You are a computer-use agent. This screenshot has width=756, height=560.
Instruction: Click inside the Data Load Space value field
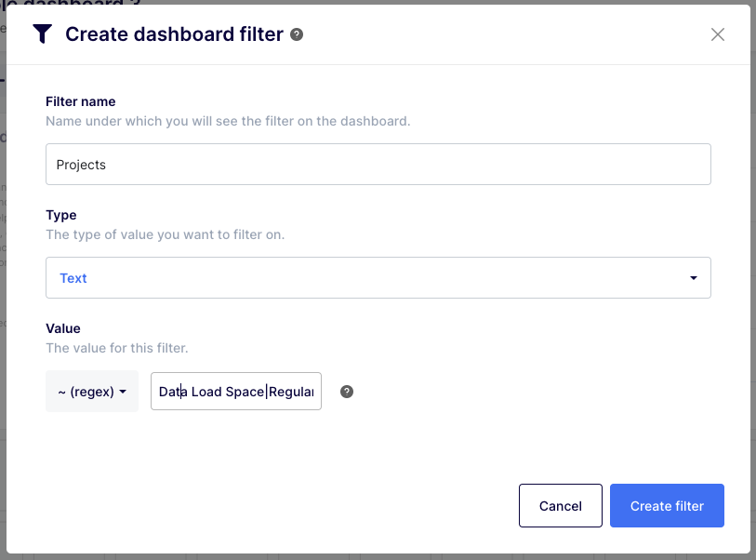235,391
